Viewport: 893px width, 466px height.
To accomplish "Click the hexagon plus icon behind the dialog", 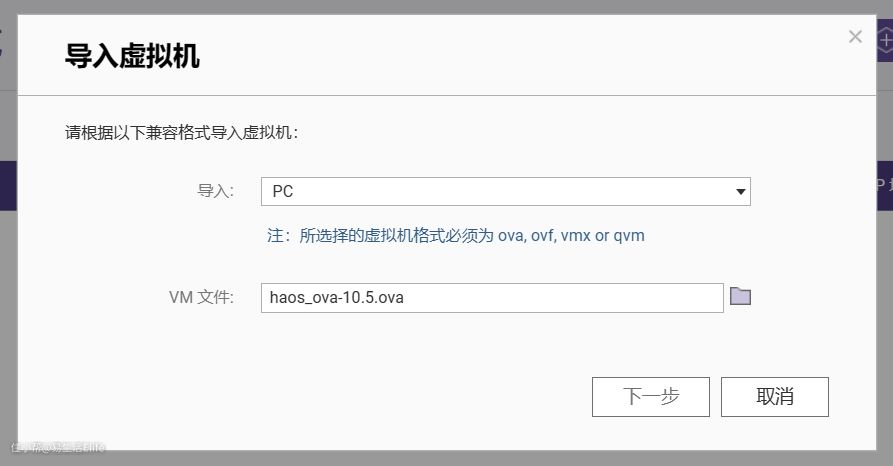I will coord(886,43).
